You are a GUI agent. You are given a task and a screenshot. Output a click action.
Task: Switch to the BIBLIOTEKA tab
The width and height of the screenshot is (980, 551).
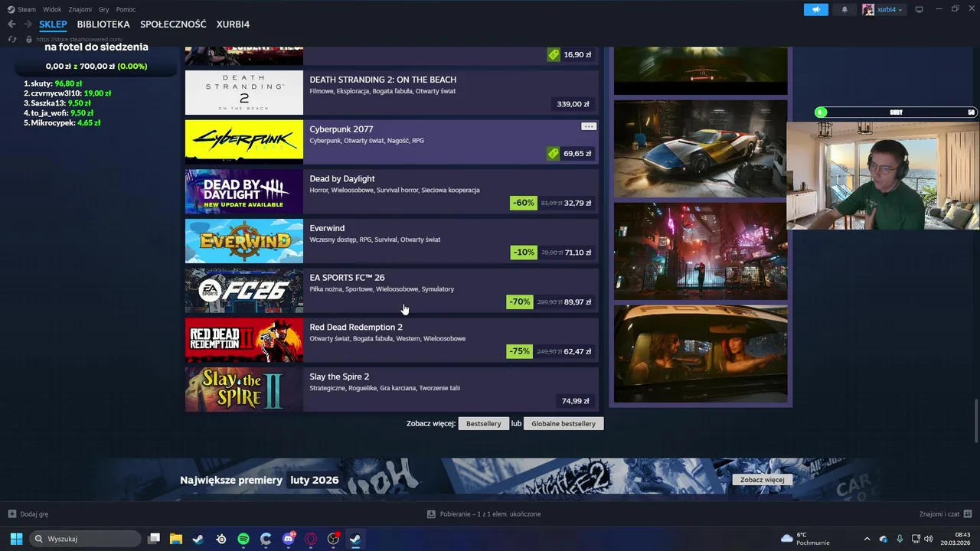click(103, 24)
